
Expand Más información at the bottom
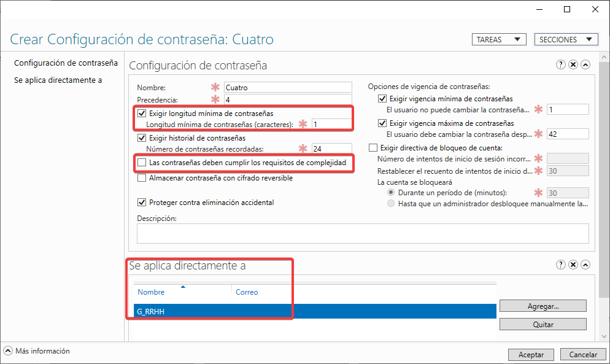pyautogui.click(x=8, y=351)
